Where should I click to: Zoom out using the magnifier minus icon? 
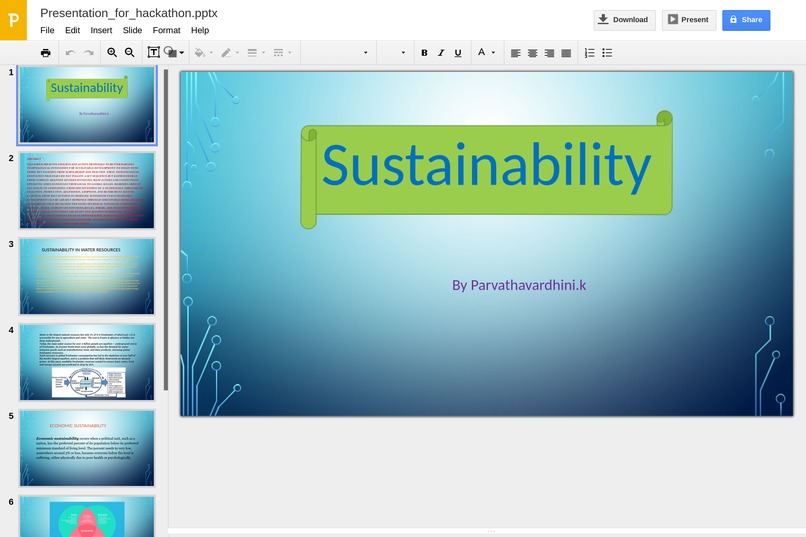pyautogui.click(x=130, y=52)
